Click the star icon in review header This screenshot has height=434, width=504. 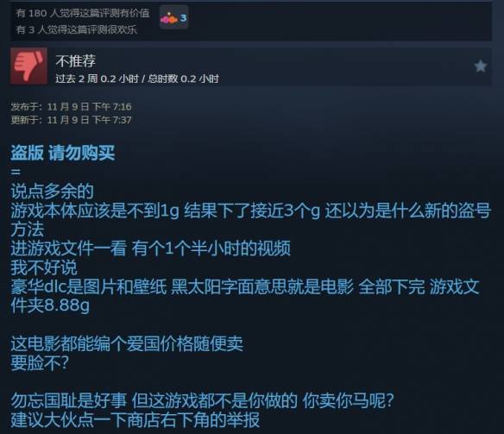481,66
